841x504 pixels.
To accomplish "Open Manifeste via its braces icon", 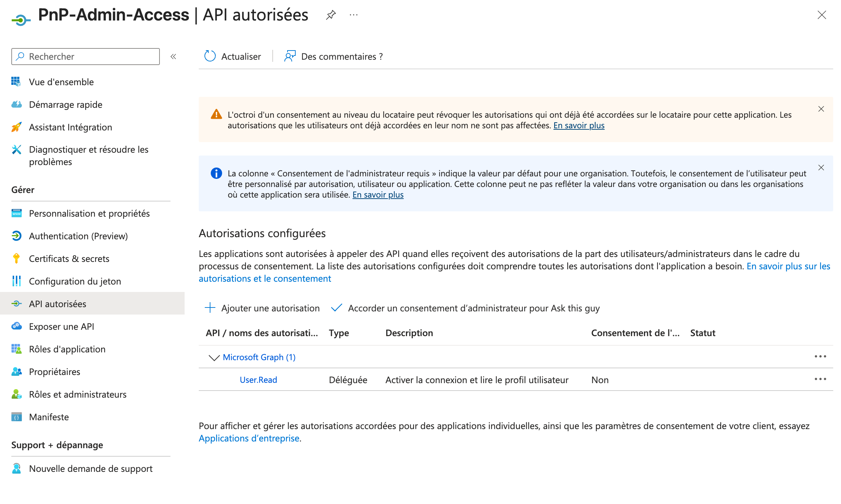I will tap(16, 417).
